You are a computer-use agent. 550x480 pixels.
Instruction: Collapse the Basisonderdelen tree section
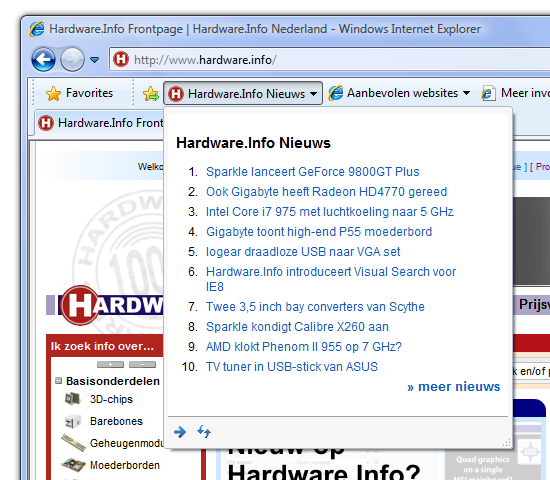click(x=59, y=381)
